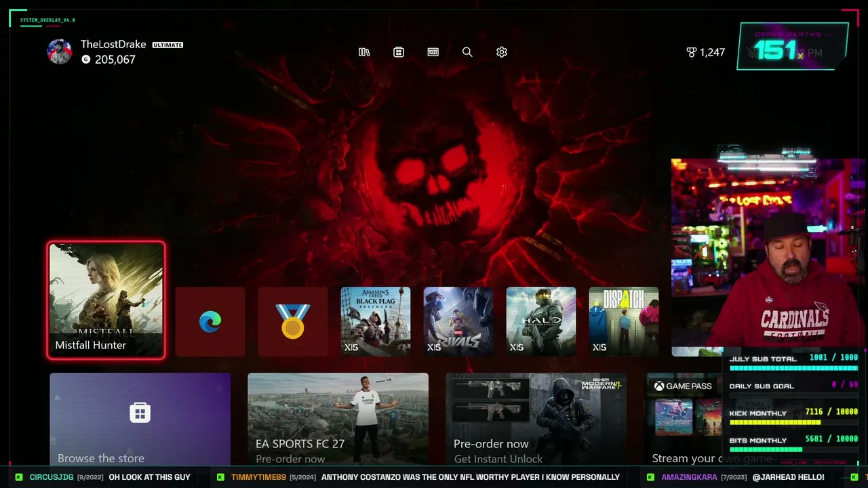This screenshot has height=488, width=868.
Task: Click Kick icon beside TIMMYTIME89
Action: coord(220,477)
